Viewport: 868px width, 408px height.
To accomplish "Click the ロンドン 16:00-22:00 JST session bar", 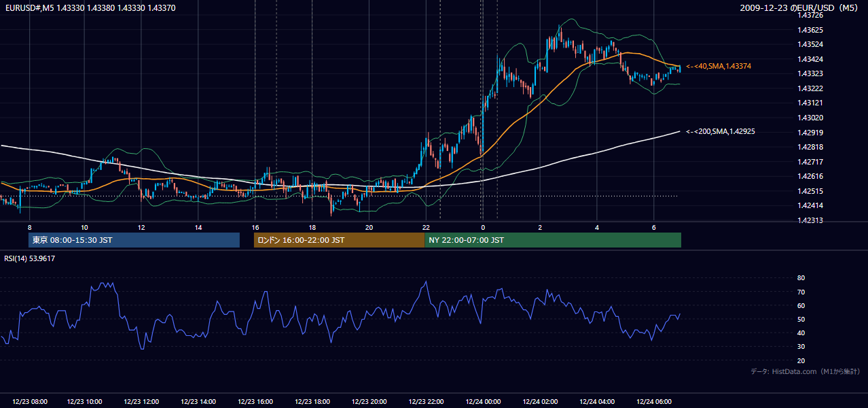I will pos(339,240).
